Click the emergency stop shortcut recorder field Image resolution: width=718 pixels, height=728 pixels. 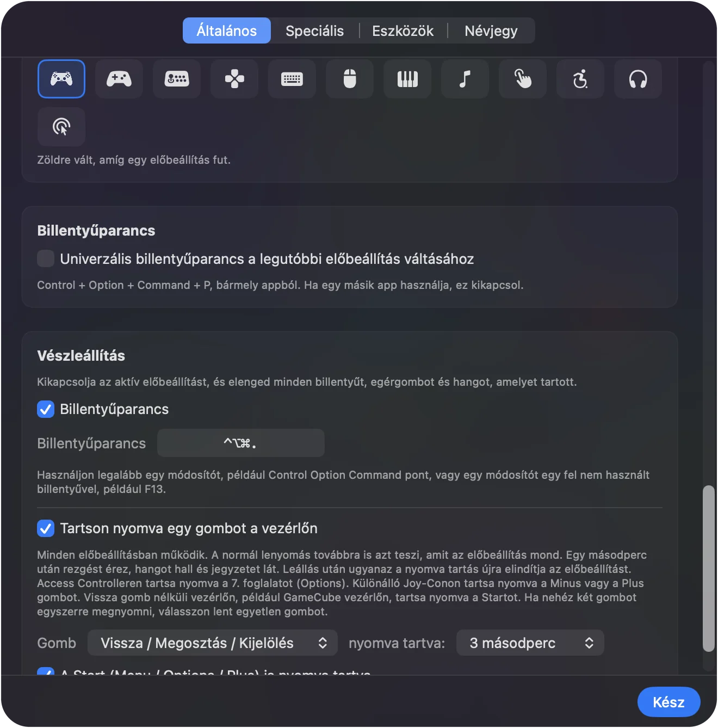point(241,443)
